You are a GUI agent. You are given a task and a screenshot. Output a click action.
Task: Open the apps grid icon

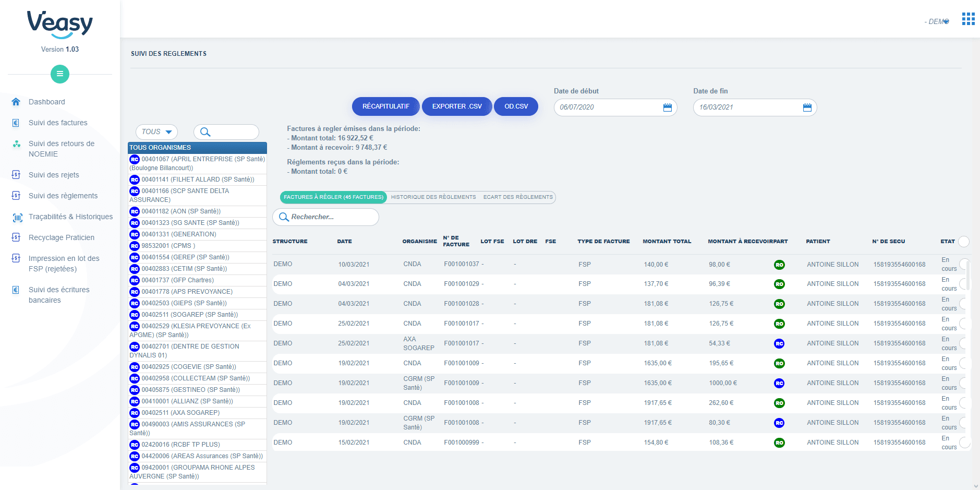pyautogui.click(x=968, y=19)
